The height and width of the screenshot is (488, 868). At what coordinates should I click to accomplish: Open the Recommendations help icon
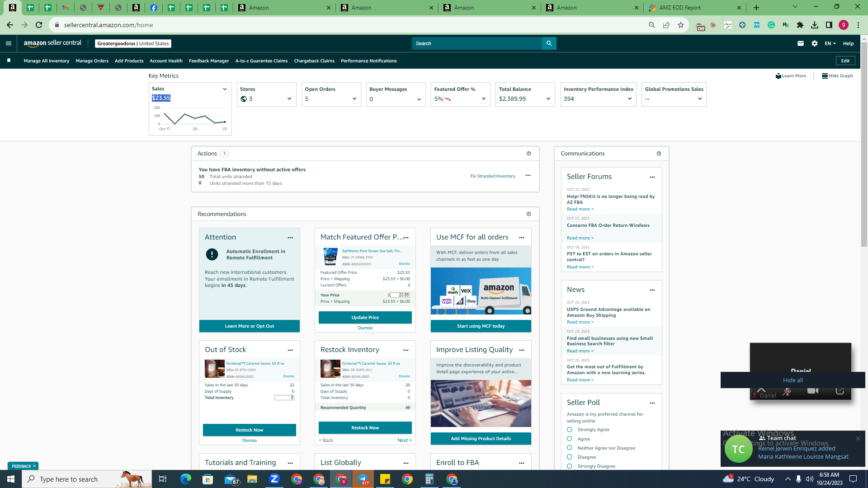[528, 214]
